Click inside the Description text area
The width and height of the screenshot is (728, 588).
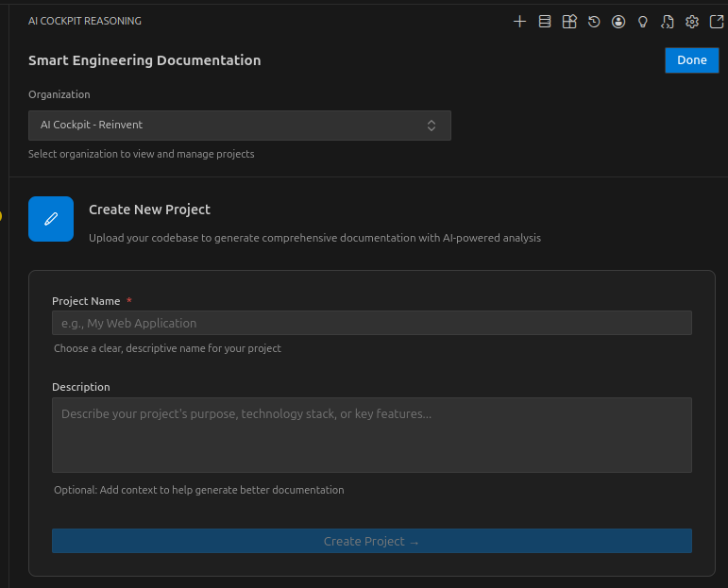371,435
